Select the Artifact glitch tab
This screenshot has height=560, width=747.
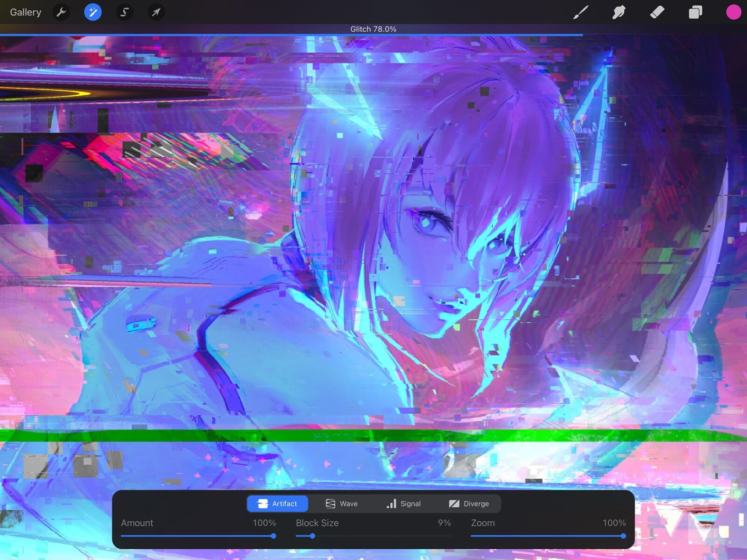(x=278, y=504)
